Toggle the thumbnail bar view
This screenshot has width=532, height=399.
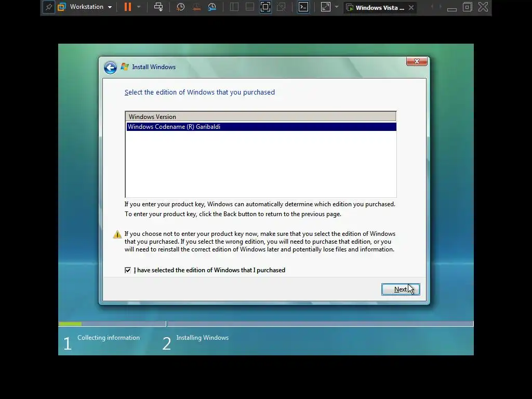[250, 7]
